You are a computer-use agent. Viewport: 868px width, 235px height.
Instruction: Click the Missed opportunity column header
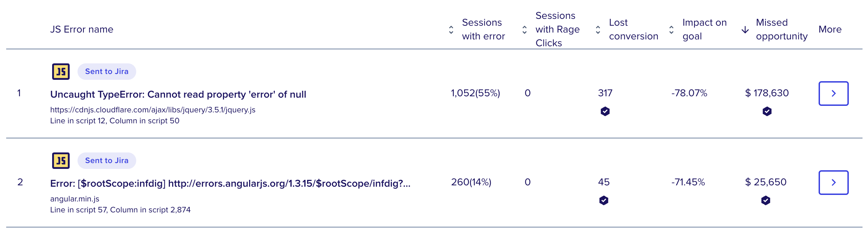click(x=782, y=29)
